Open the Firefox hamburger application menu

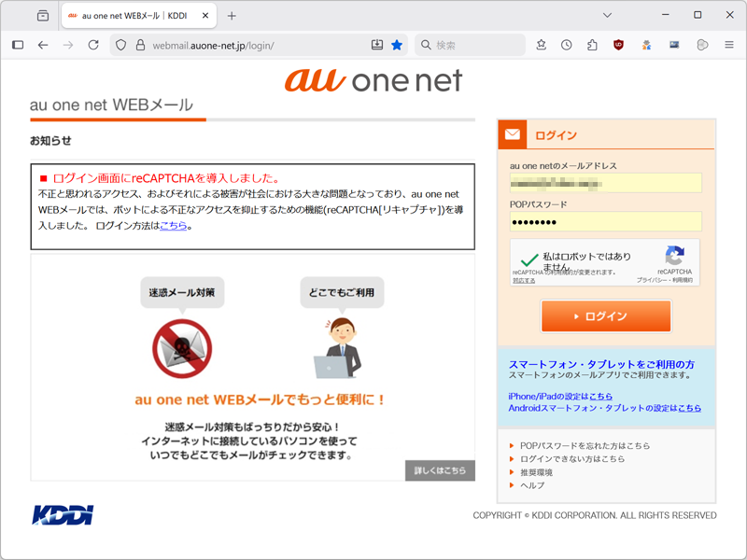pyautogui.click(x=729, y=45)
